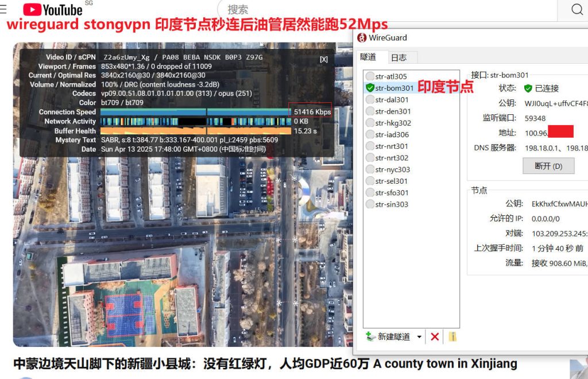Viewport: 588px width, 379px height.
Task: Click the export tunnels to zip icon
Action: pyautogui.click(x=452, y=337)
